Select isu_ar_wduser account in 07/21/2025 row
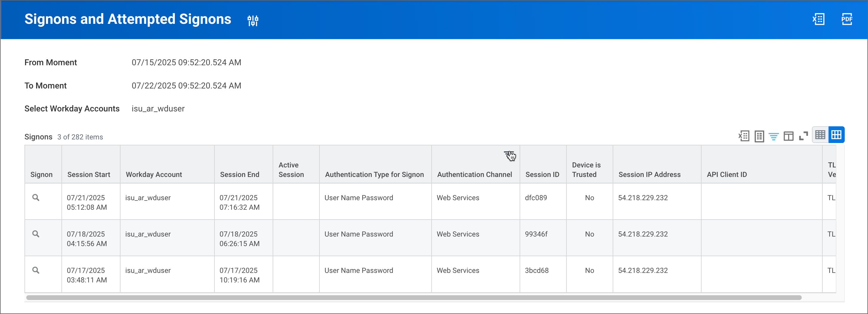 point(148,198)
